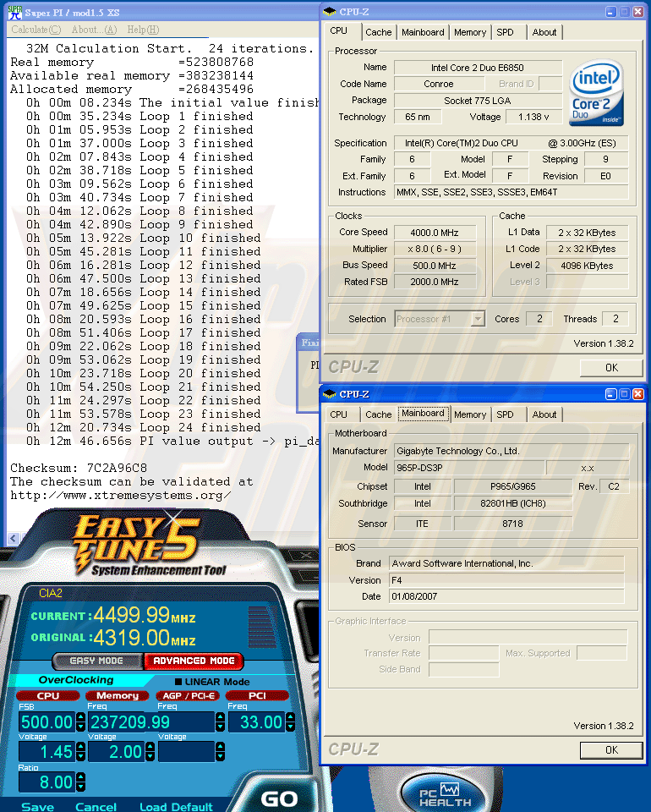Switch EasyTune5 to Advanced Mode
Image resolution: width=651 pixels, height=812 pixels.
point(194,661)
